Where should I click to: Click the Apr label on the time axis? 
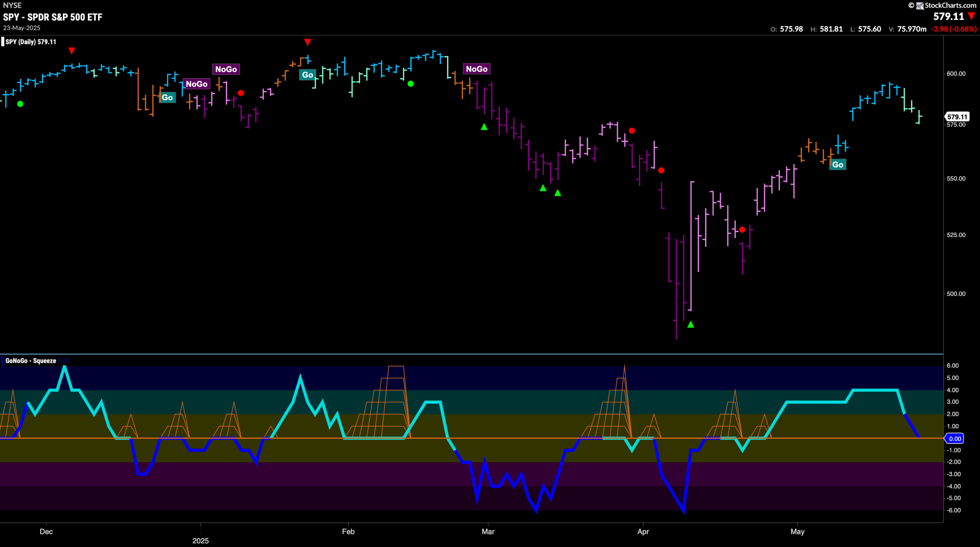tap(643, 532)
